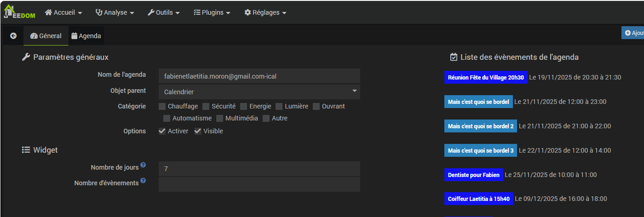
Task: Click date text Le 19/11/2025 de 20:30 à 21:30
Action: (x=575, y=77)
